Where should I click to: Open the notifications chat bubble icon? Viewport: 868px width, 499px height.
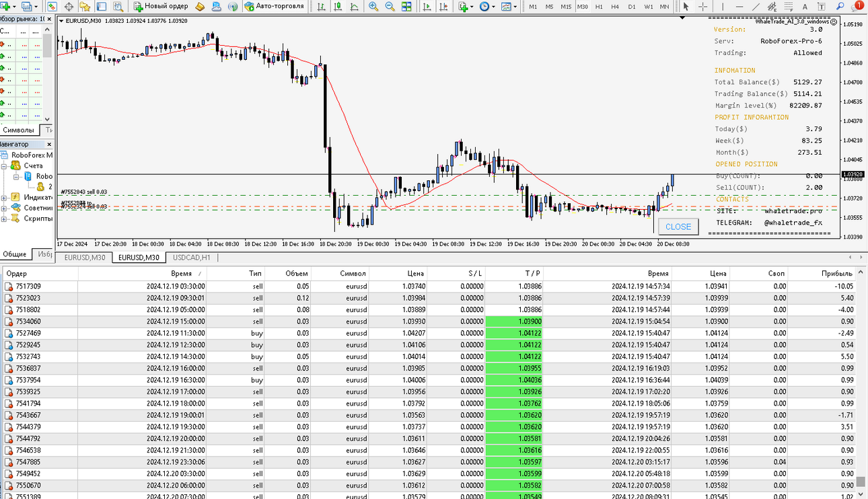tap(857, 7)
